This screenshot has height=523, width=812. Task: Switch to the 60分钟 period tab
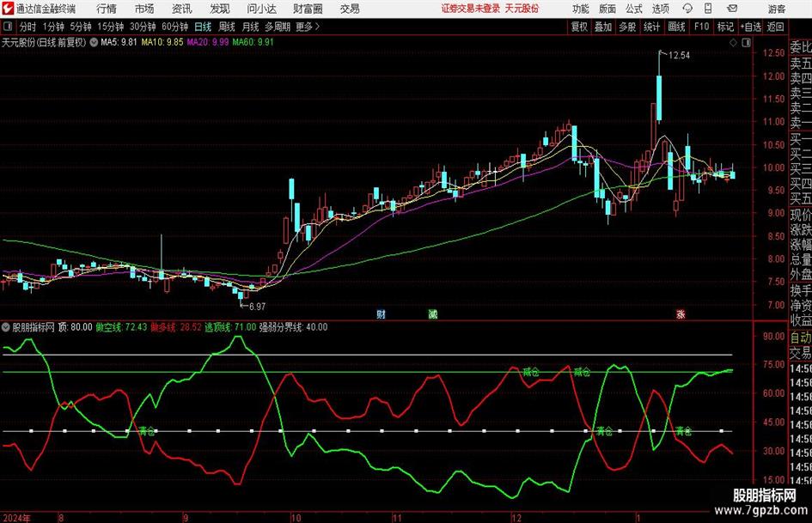175,27
